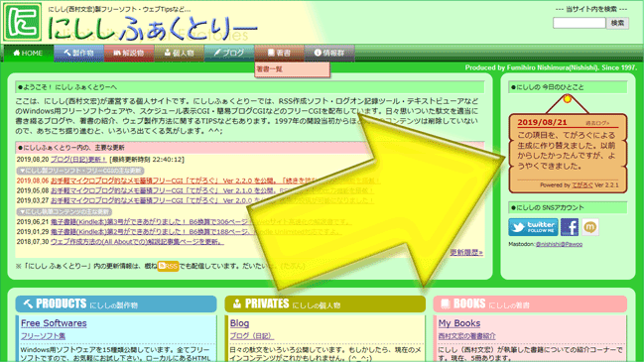Open the Facebook account icon
644x362 pixels.
coord(570,227)
